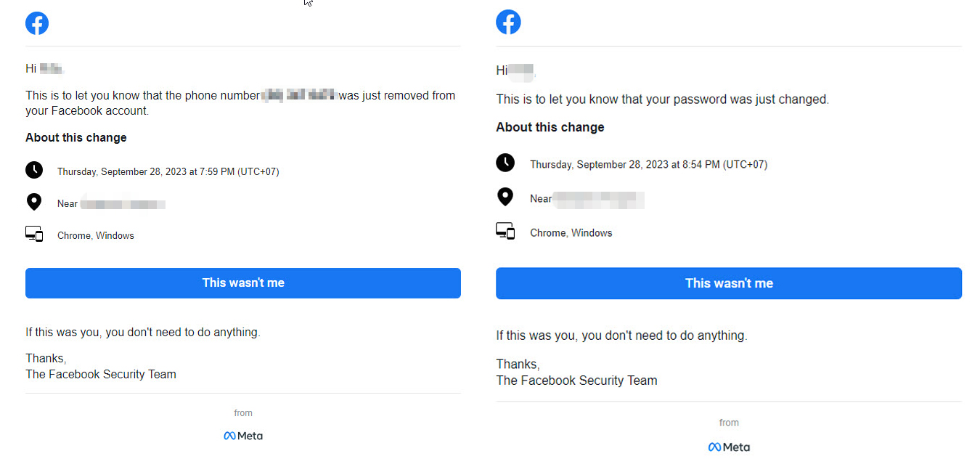Click the blurred phone number in left email
Screen dimensions: 980x464
(298, 95)
